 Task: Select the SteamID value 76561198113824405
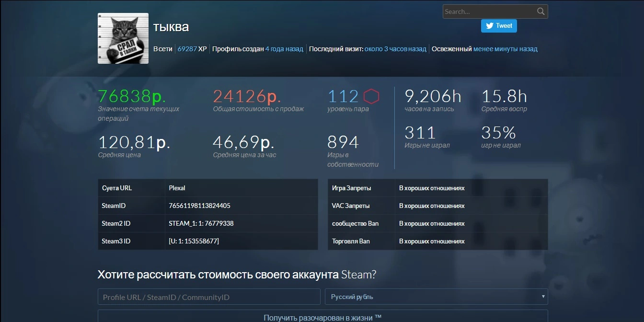(x=199, y=206)
